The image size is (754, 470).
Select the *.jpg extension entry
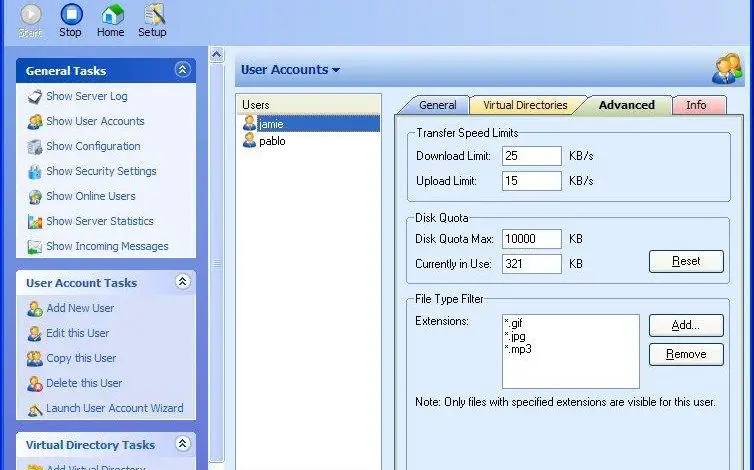(x=515, y=336)
